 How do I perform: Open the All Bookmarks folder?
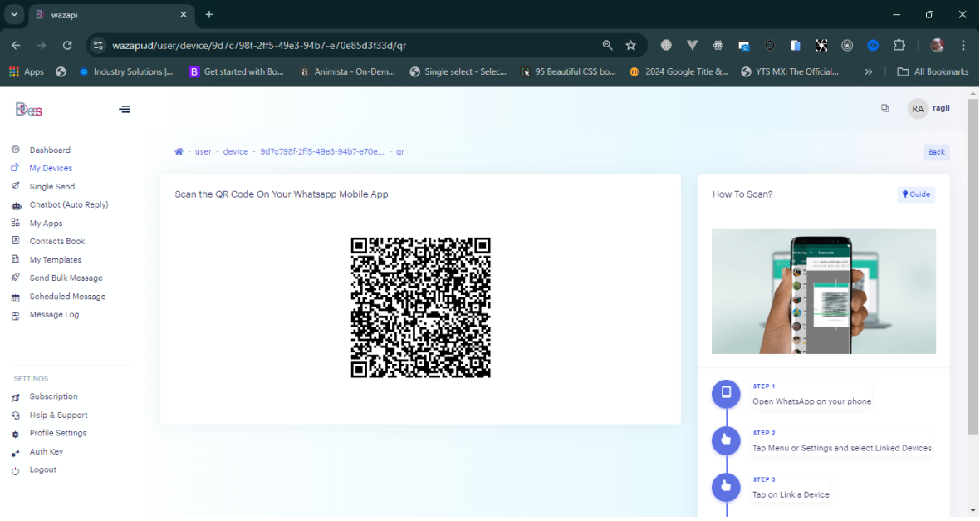point(933,72)
